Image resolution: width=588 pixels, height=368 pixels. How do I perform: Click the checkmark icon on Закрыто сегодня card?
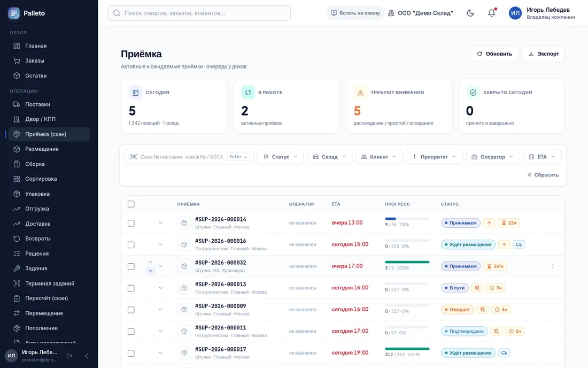(x=473, y=93)
